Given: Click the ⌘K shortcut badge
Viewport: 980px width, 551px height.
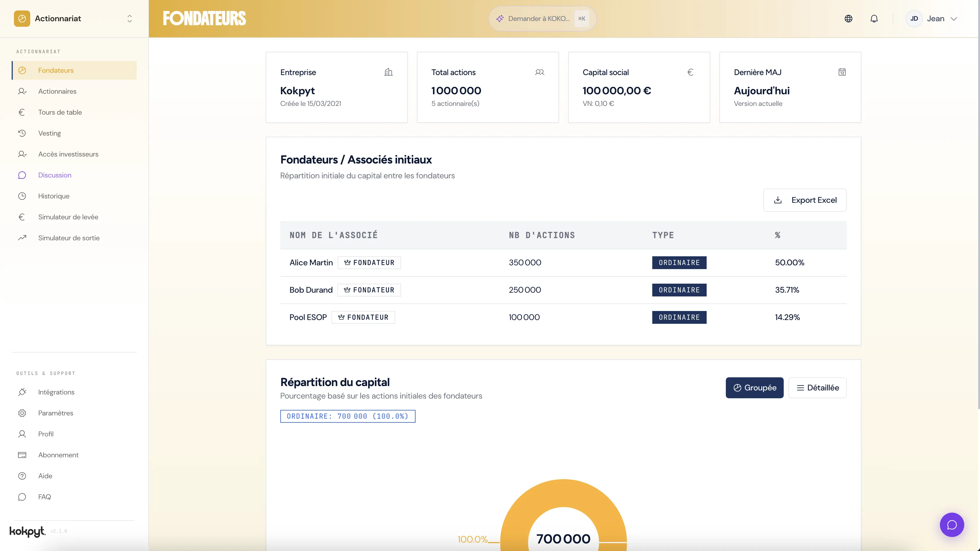Looking at the screenshot, I should (582, 19).
